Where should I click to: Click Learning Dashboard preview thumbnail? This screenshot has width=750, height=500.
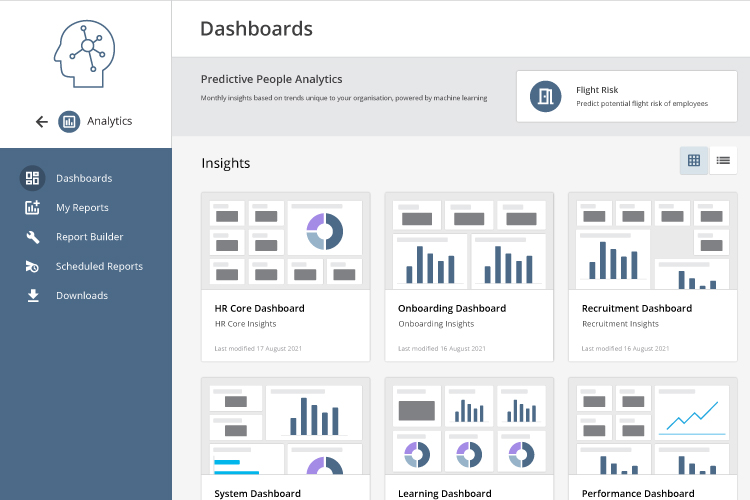tap(469, 426)
